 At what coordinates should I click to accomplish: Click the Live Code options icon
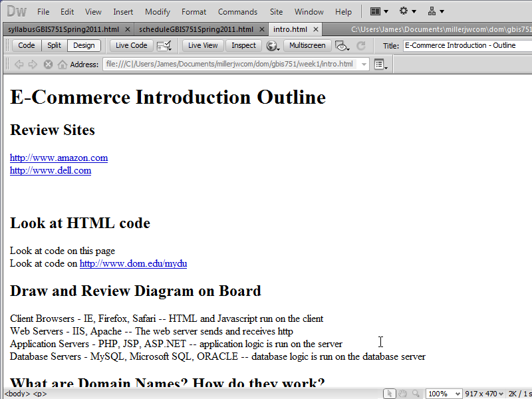click(164, 45)
